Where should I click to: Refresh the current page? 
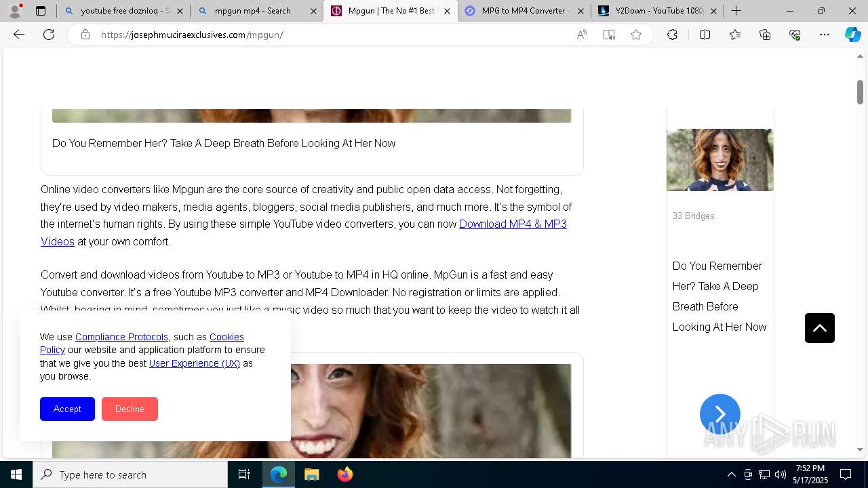coord(49,35)
